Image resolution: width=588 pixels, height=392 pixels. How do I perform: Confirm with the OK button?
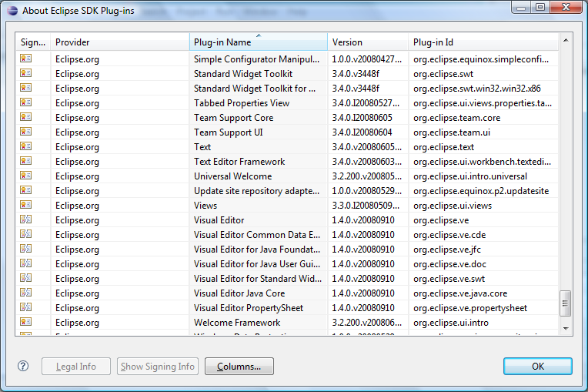click(x=538, y=366)
